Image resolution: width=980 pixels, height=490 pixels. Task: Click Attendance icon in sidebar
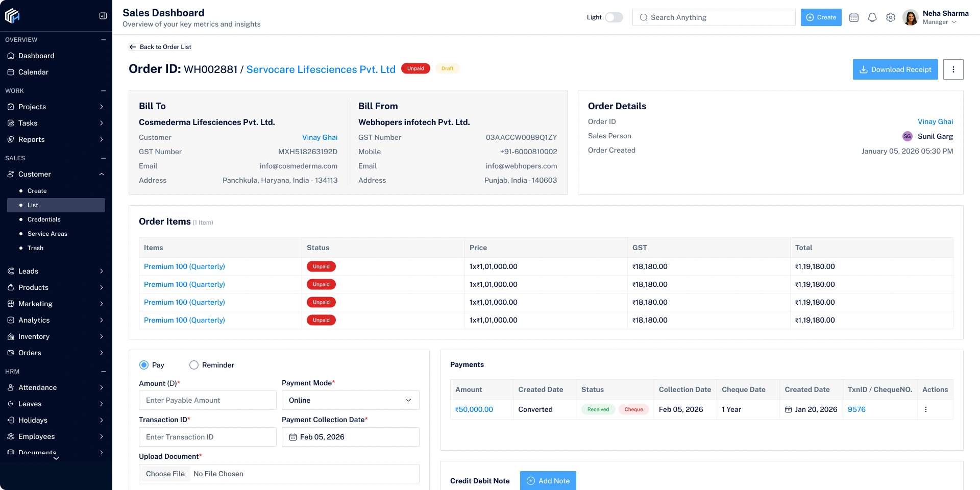tap(11, 387)
